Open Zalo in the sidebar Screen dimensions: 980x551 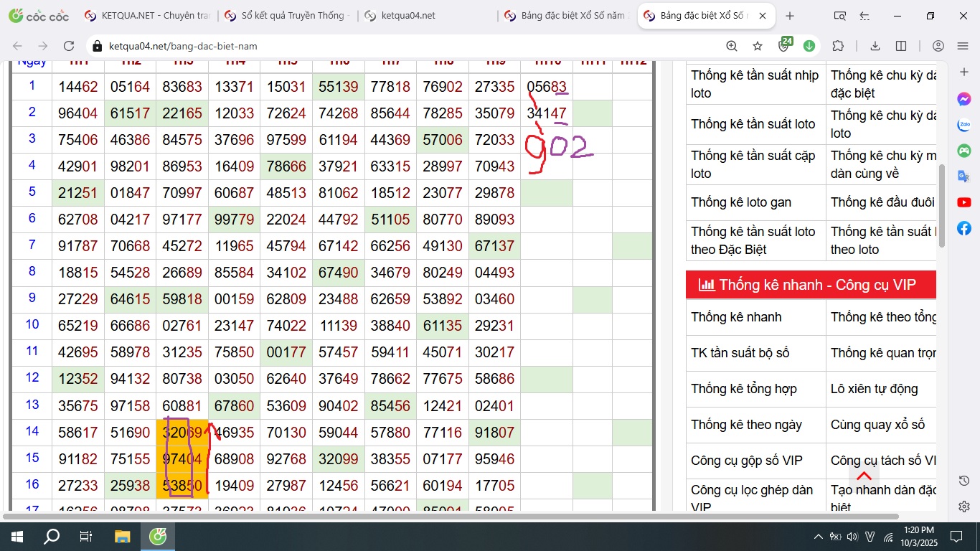click(x=964, y=125)
